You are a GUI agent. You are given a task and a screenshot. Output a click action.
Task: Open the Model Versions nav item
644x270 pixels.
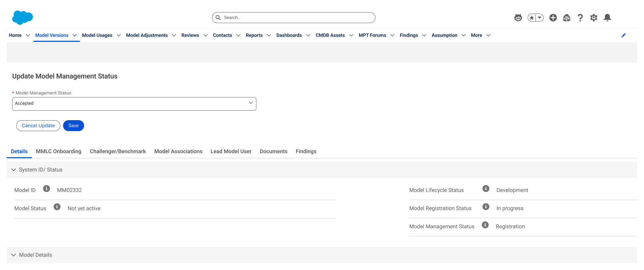tap(52, 35)
